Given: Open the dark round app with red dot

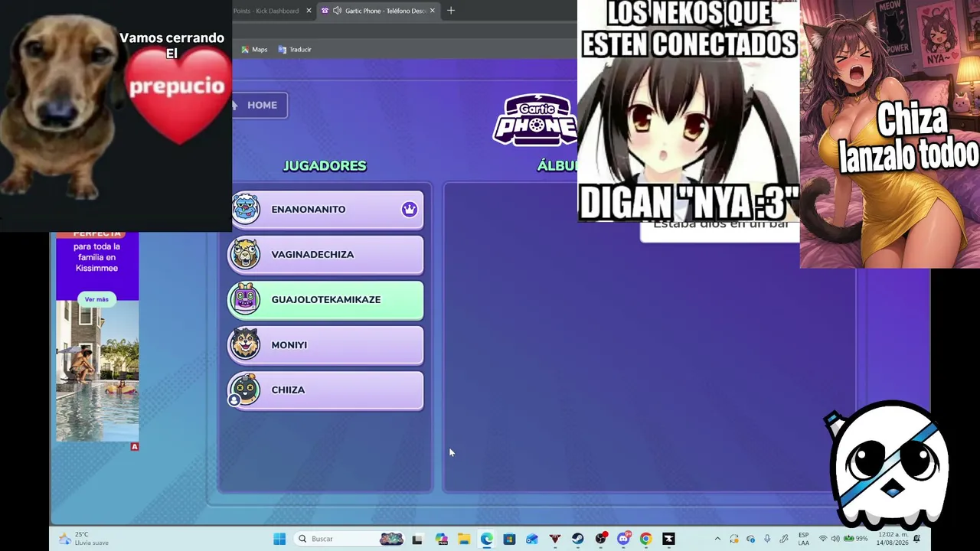Looking at the screenshot, I should pos(601,539).
